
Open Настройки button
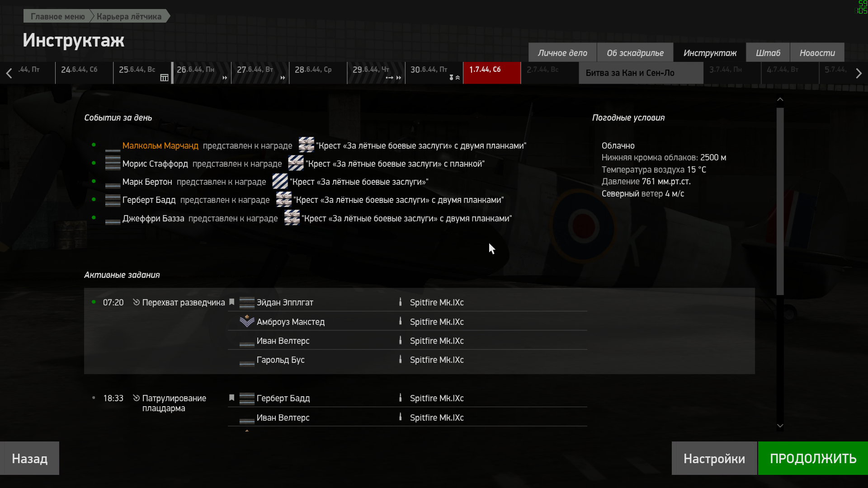coord(714,458)
